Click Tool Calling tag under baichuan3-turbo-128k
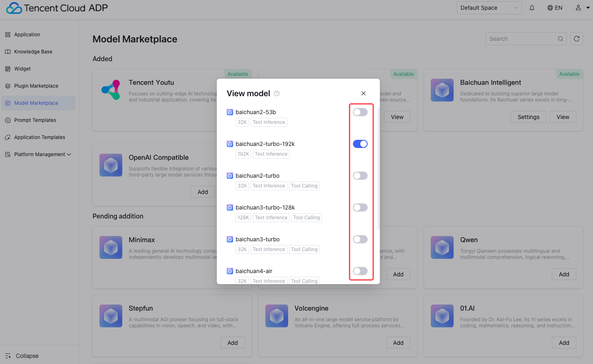The width and height of the screenshot is (593, 364). 306,218
